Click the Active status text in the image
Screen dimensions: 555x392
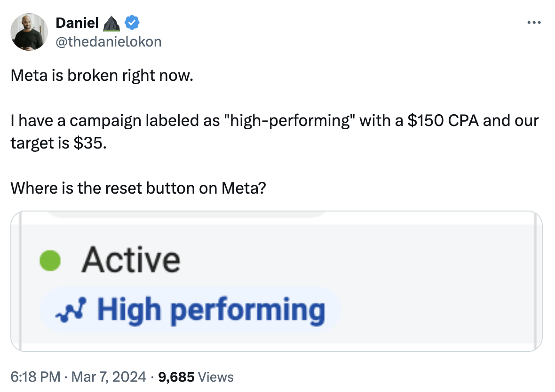(x=131, y=260)
